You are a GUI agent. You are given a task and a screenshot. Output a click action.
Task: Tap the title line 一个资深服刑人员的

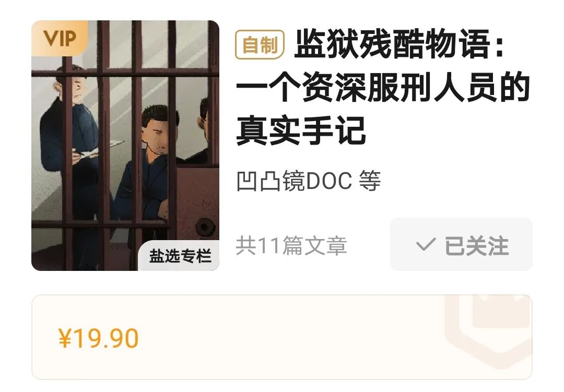tap(383, 87)
